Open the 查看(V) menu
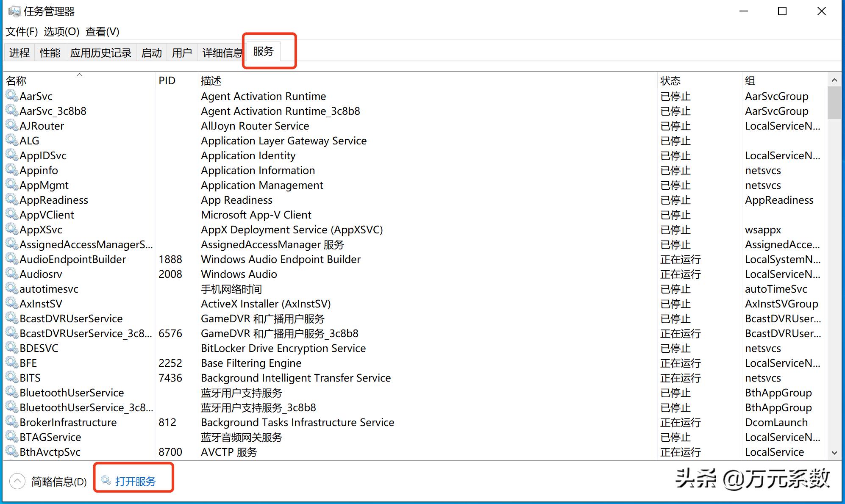845x504 pixels. pyautogui.click(x=102, y=32)
